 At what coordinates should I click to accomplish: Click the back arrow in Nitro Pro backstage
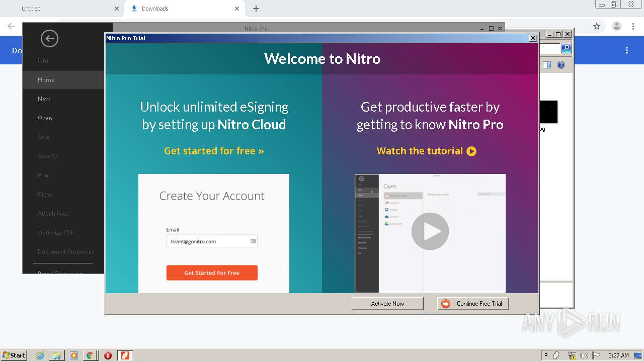tap(49, 39)
